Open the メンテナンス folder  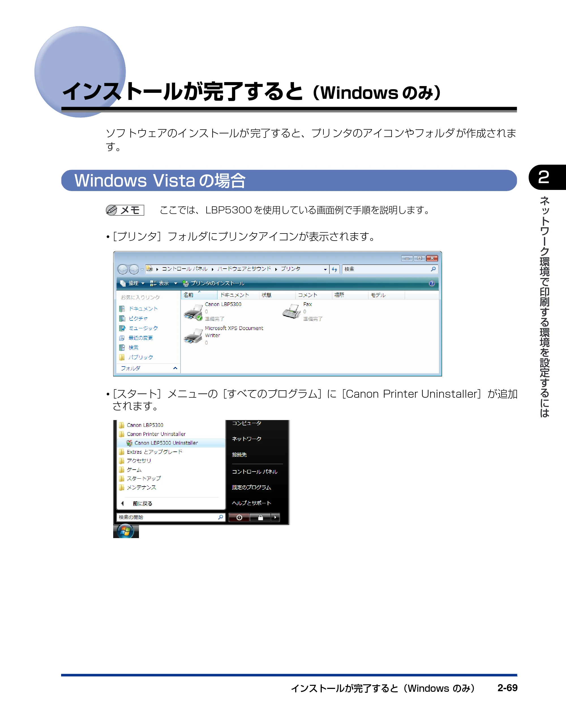[137, 487]
